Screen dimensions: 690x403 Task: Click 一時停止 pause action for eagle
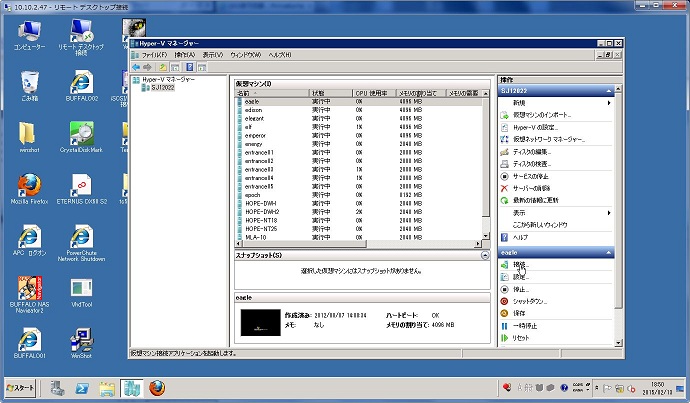[526, 325]
